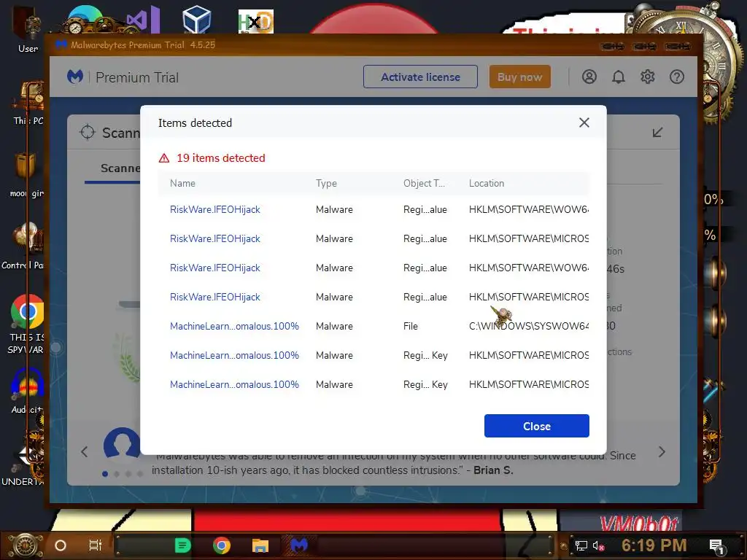Screen dimensions: 747x560
Task: Open moon girl desktop folder
Action: [x=27, y=175]
